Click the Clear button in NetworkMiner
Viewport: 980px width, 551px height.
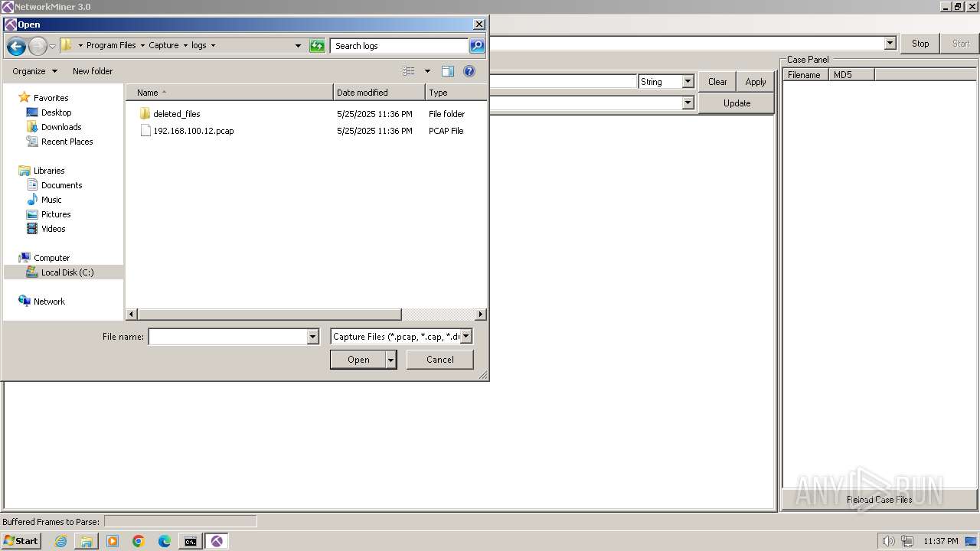coord(717,82)
